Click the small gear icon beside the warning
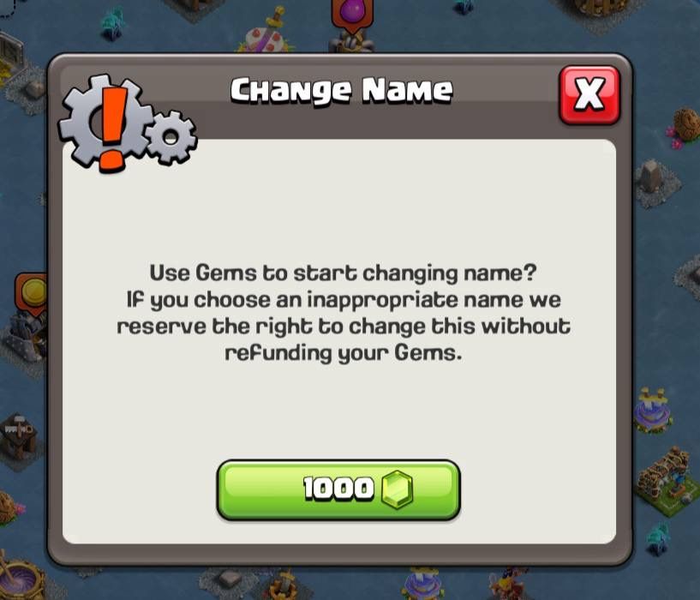700x600 pixels. (x=171, y=138)
